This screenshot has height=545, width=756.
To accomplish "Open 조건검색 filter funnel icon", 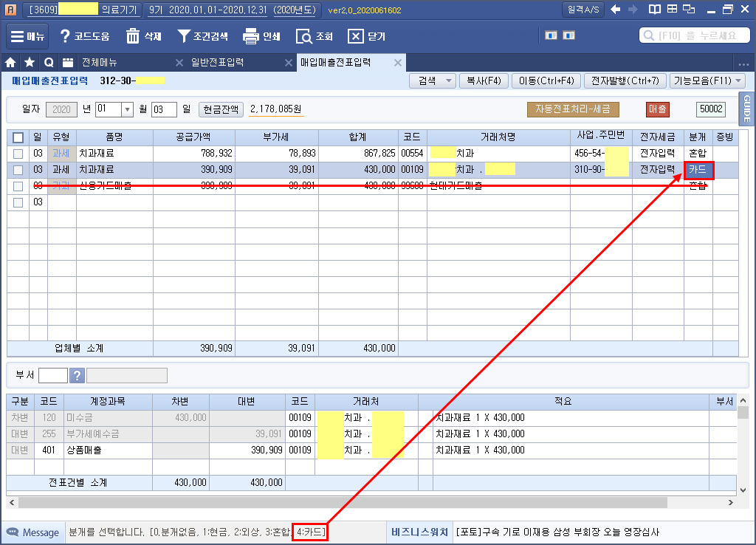I will (185, 36).
